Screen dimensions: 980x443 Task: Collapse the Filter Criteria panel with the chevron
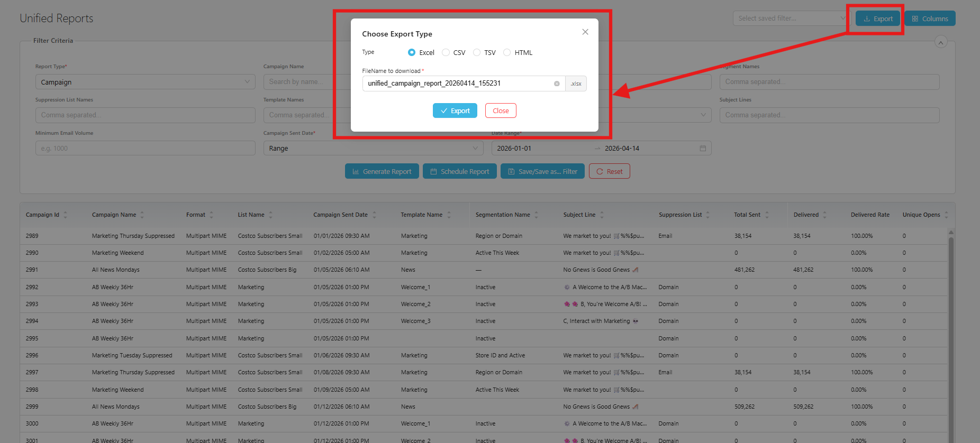click(x=940, y=42)
